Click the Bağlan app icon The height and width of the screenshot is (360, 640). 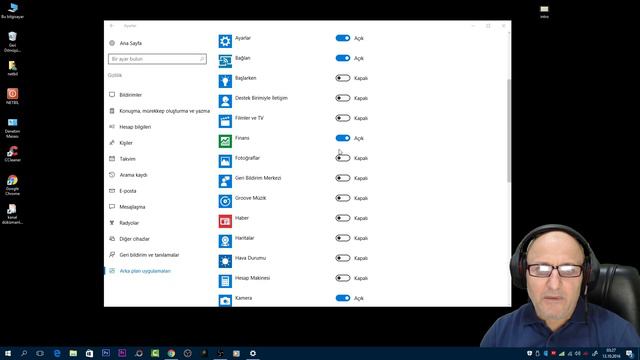tap(225, 61)
